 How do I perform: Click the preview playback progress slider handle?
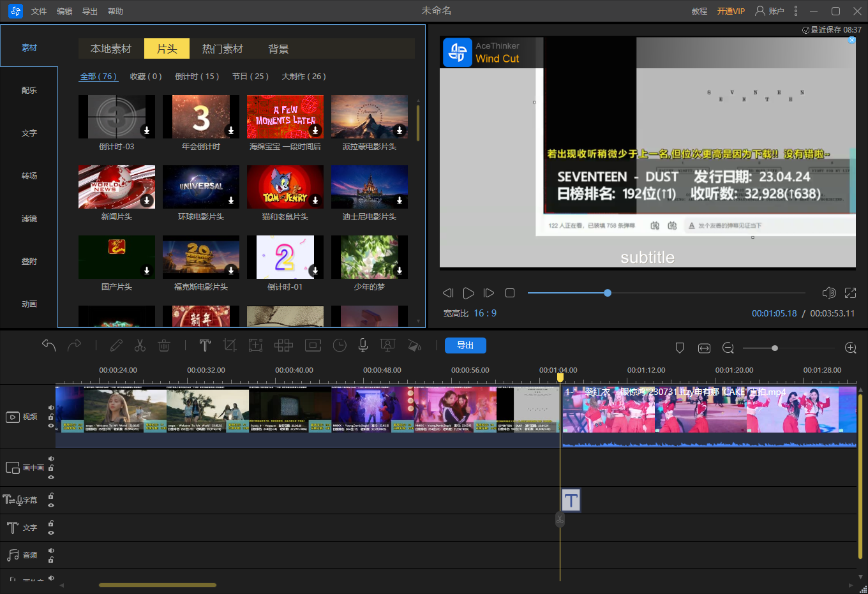(x=608, y=293)
